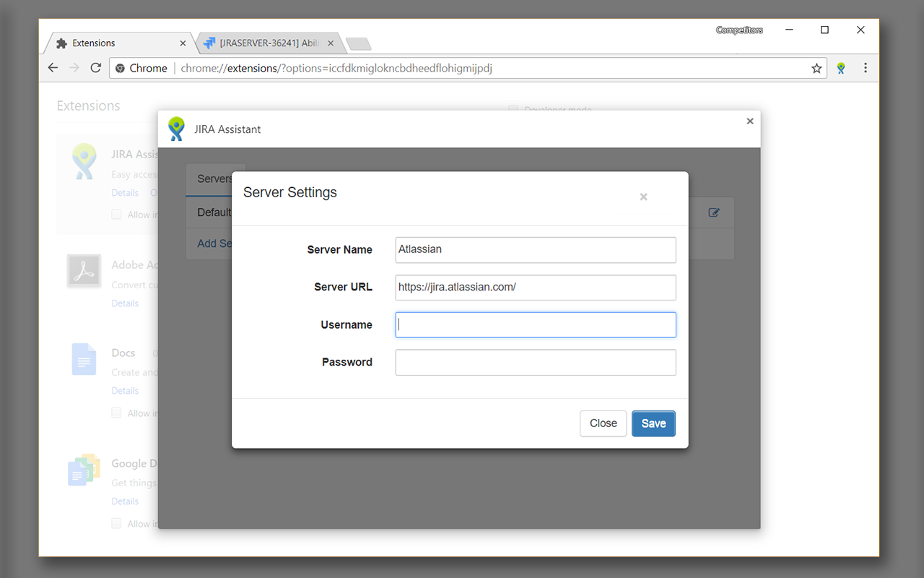Click into the Username field
Image resolution: width=924 pixels, height=578 pixels.
tap(536, 325)
